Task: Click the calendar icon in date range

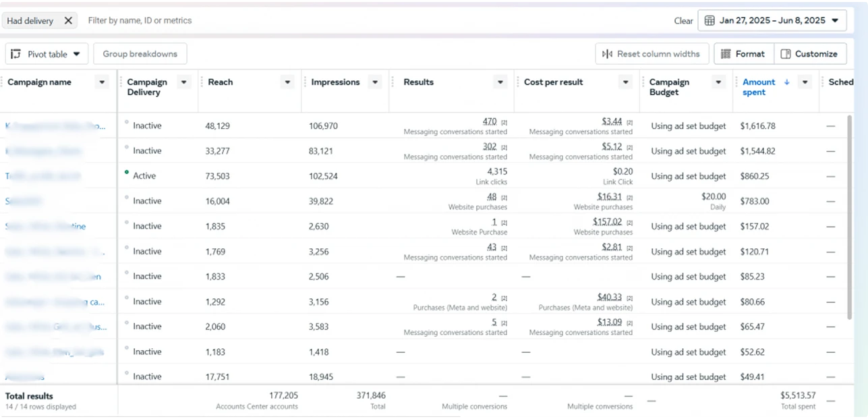Action: pos(710,20)
